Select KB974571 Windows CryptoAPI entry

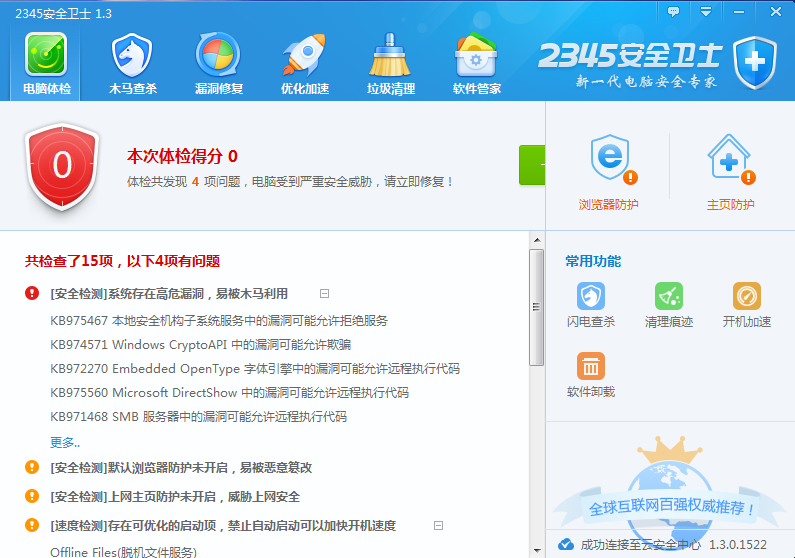(x=201, y=345)
